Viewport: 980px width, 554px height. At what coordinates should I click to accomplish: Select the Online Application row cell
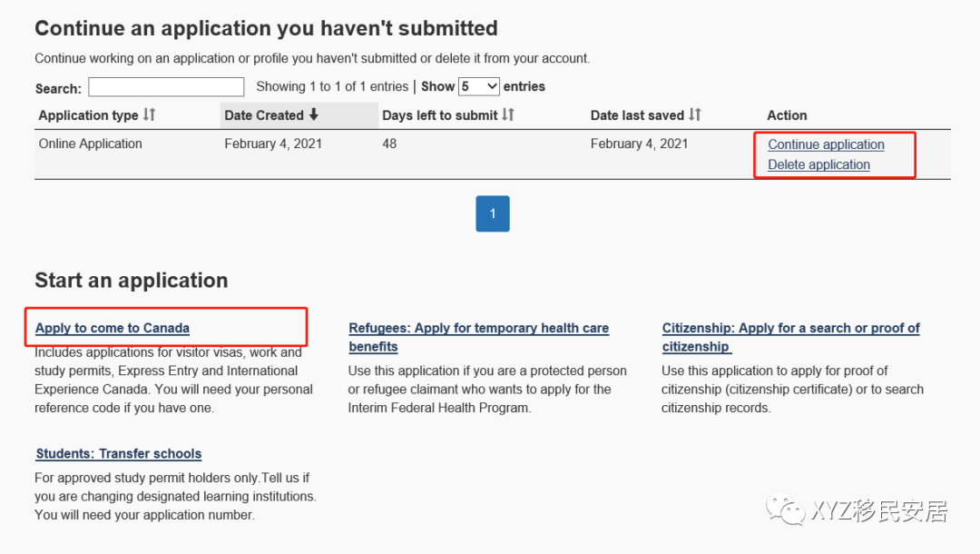[x=91, y=143]
